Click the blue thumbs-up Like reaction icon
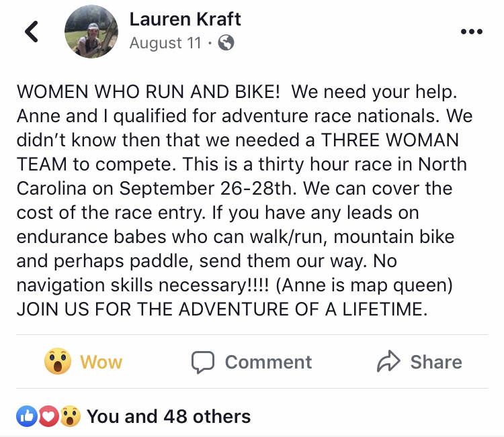This screenshot has width=504, height=437. coord(28,417)
